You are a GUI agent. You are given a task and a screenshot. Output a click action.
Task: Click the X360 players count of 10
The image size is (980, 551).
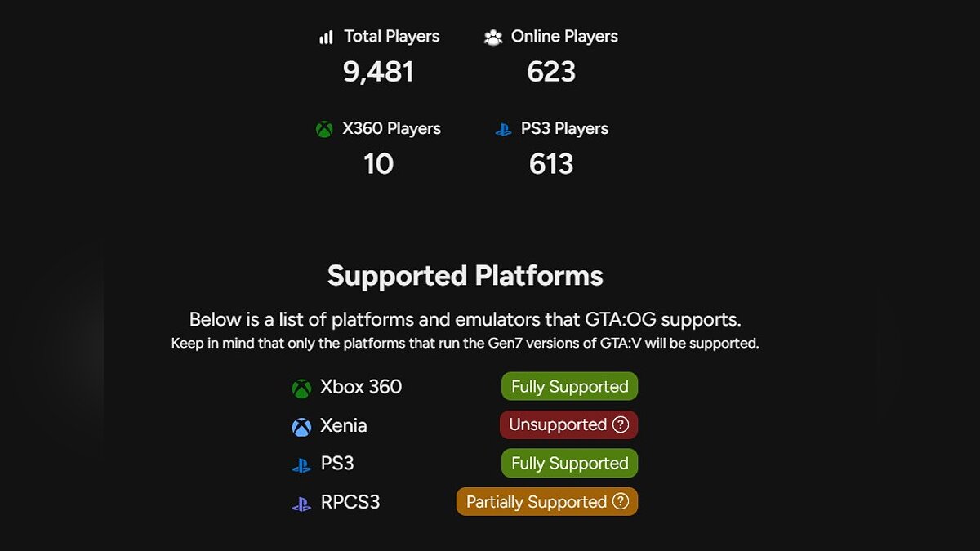coord(378,164)
